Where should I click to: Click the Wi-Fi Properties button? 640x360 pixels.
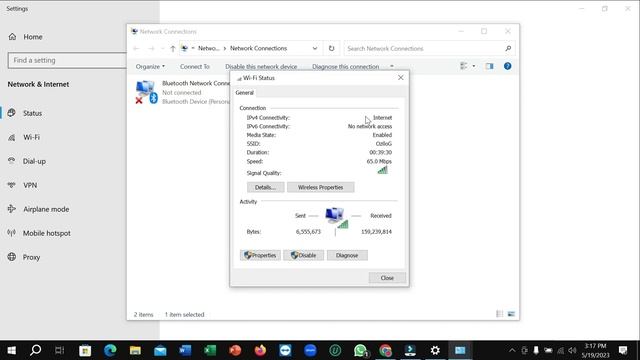pos(260,255)
